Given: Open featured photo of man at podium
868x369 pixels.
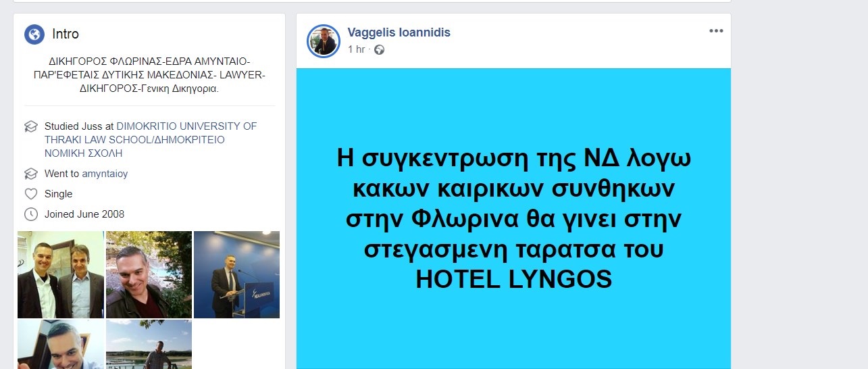Looking at the screenshot, I should pos(236,274).
